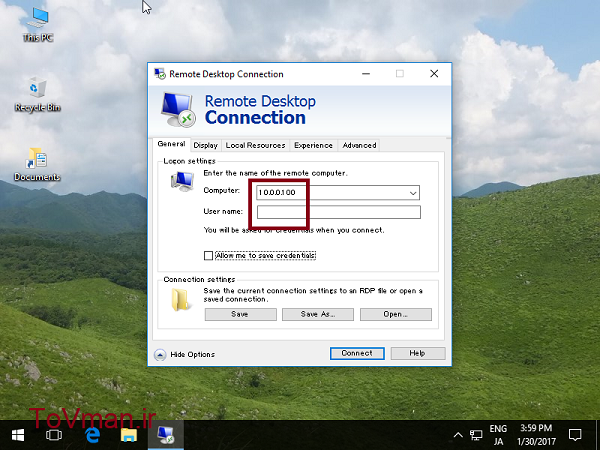This screenshot has width=600, height=450.
Task: Open the Windows Start menu
Action: point(18,435)
